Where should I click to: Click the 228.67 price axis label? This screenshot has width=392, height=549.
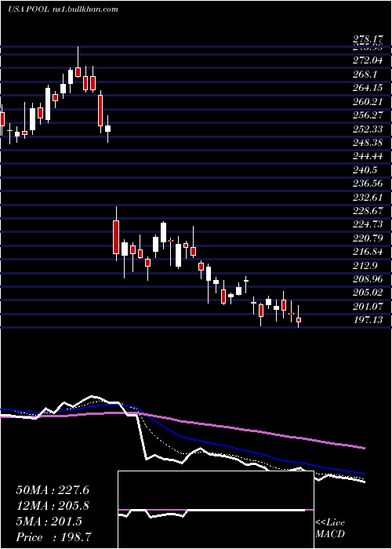(368, 212)
